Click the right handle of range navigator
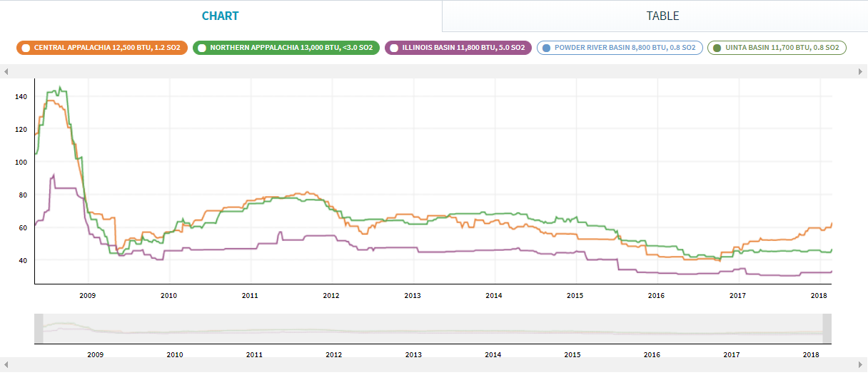Screen dimensions: 868x375 [827, 329]
